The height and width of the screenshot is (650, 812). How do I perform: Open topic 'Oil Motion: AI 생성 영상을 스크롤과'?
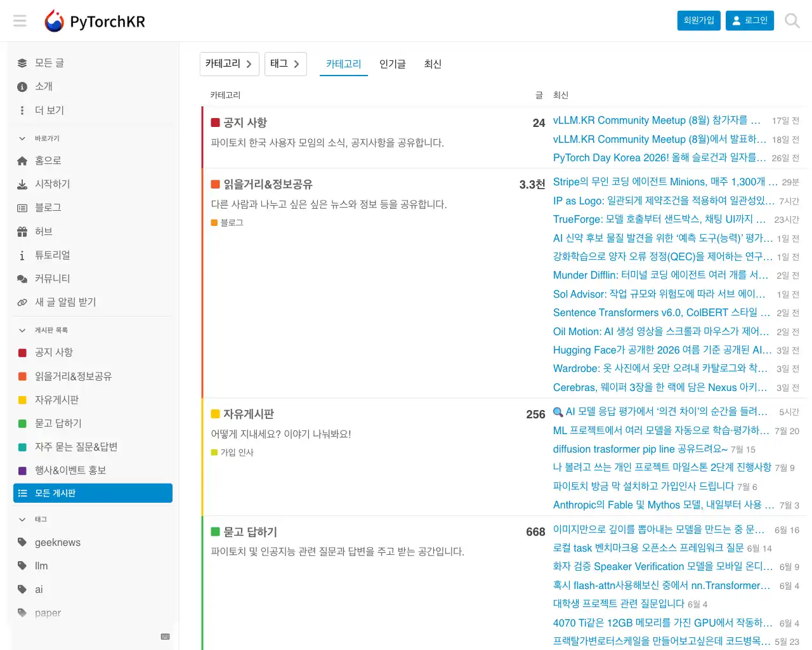click(661, 331)
